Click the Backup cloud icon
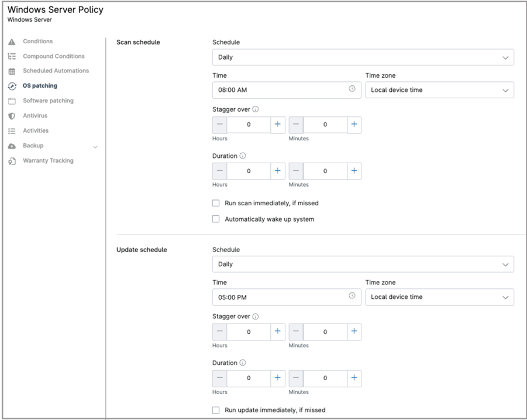This screenshot has height=420, width=527. pos(12,146)
